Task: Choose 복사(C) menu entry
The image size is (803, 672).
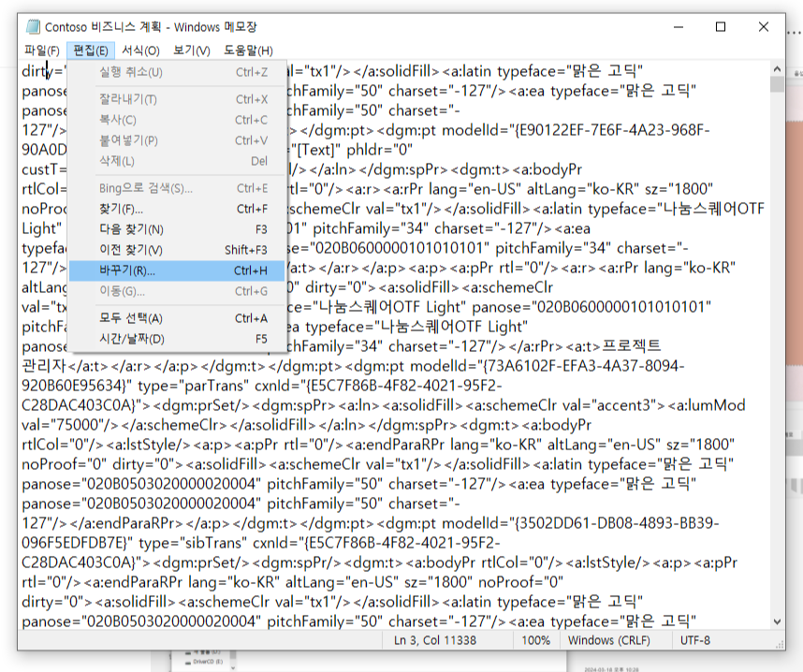Action: point(177,120)
